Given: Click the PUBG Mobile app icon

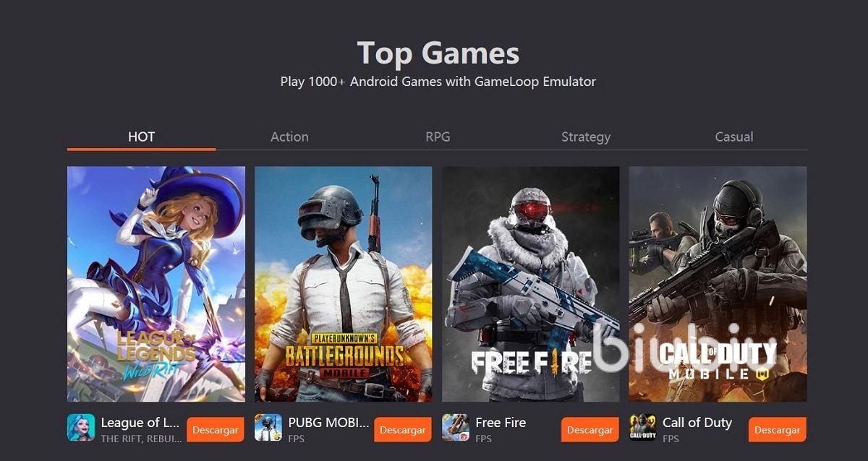Looking at the screenshot, I should 268,428.
